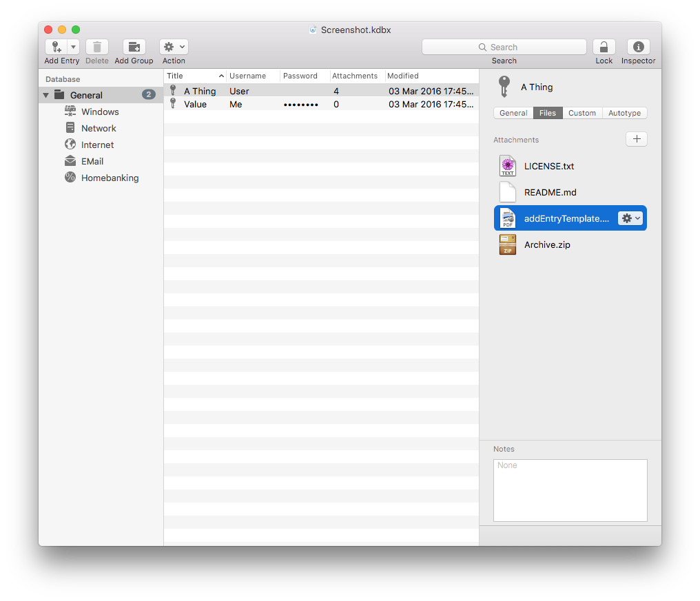This screenshot has height=601, width=700.
Task: Collapse the General group tree
Action: 46,95
